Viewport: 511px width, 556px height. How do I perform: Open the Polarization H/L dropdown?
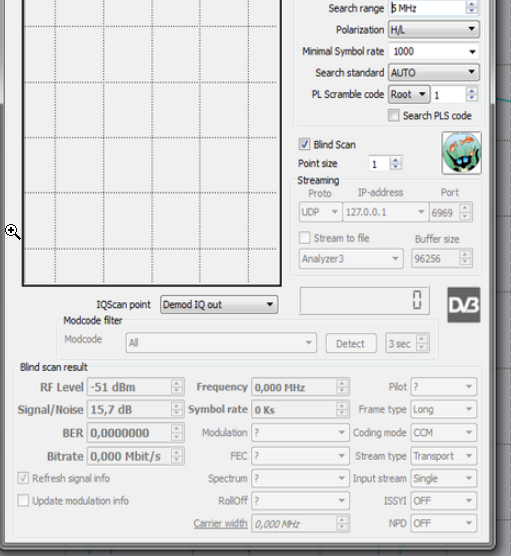[x=434, y=29]
